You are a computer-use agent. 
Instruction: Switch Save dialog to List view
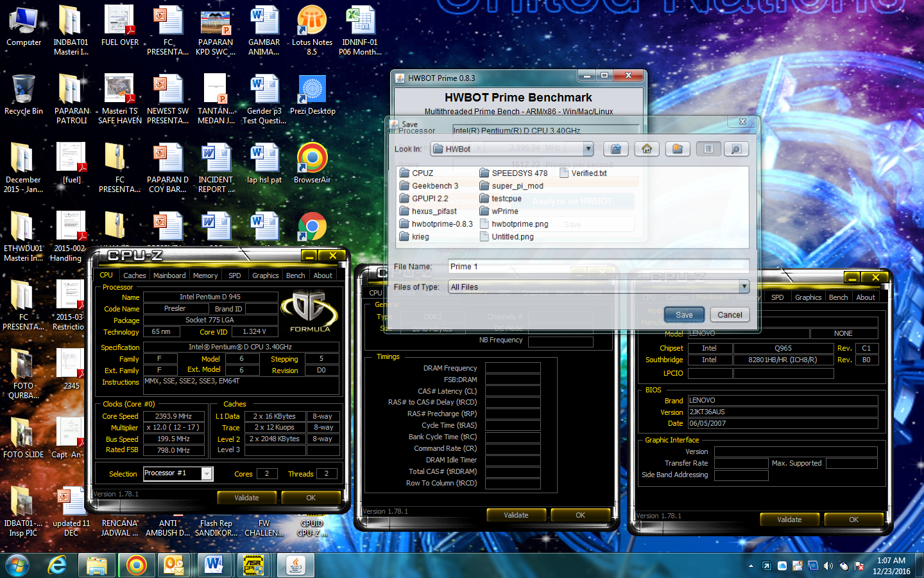[708, 149]
